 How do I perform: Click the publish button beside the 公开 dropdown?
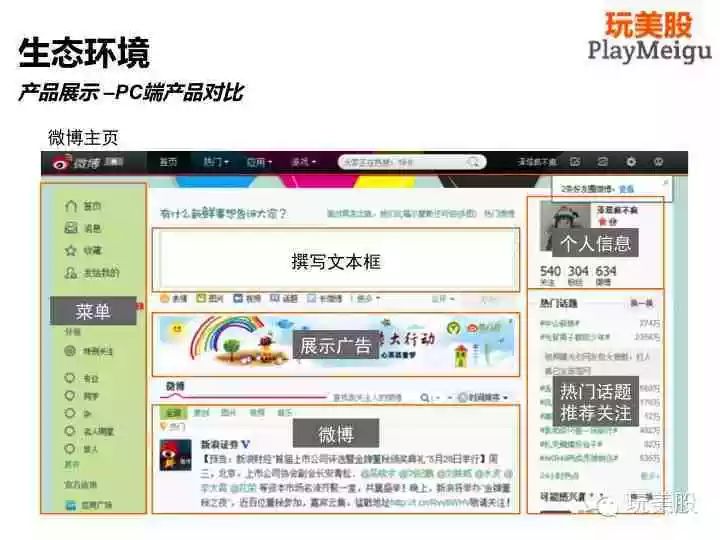pyautogui.click(x=488, y=299)
